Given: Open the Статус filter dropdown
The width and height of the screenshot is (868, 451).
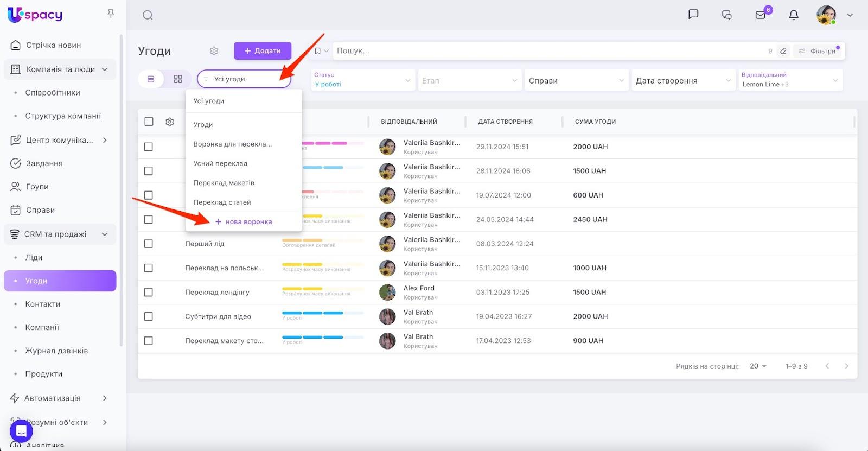Looking at the screenshot, I should coord(362,80).
